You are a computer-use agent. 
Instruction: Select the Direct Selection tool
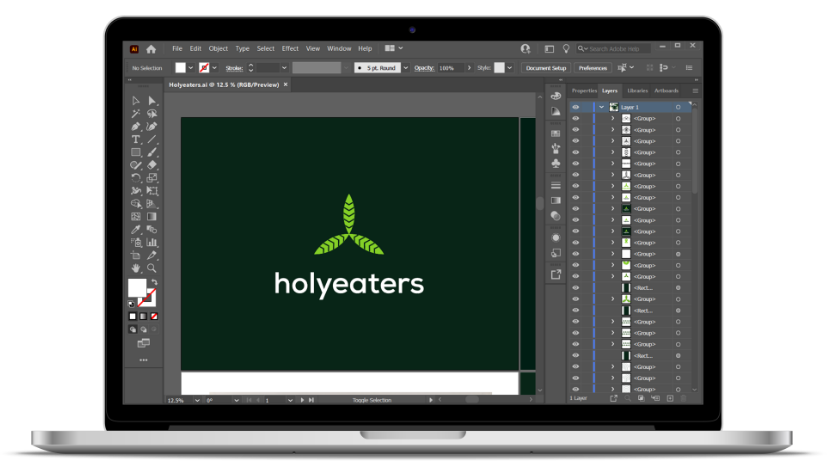[x=152, y=101]
